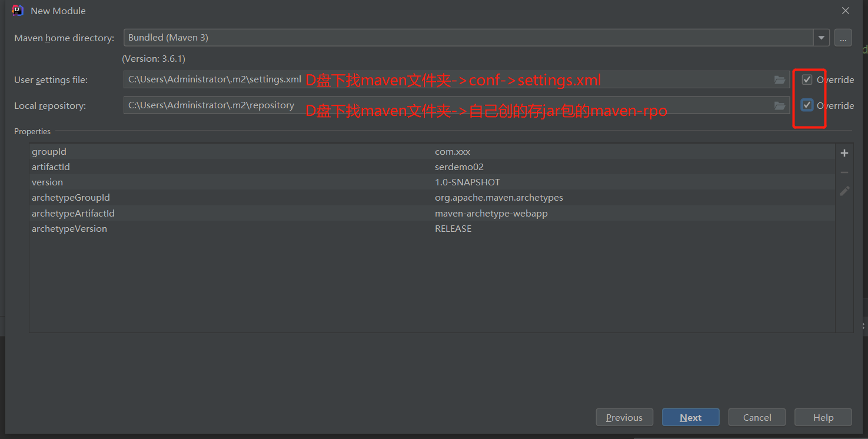Expand the Maven home directory dropdown arrow
868x439 pixels.
822,38
